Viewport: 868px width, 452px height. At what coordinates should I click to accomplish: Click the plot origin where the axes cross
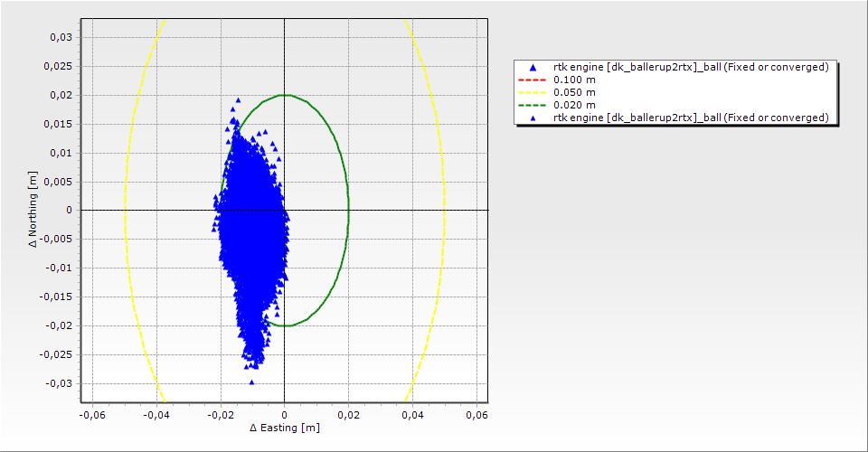285,210
